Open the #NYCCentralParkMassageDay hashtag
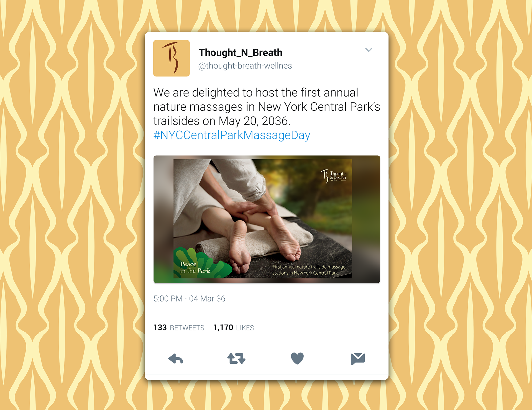This screenshot has height=410, width=532. point(232,135)
